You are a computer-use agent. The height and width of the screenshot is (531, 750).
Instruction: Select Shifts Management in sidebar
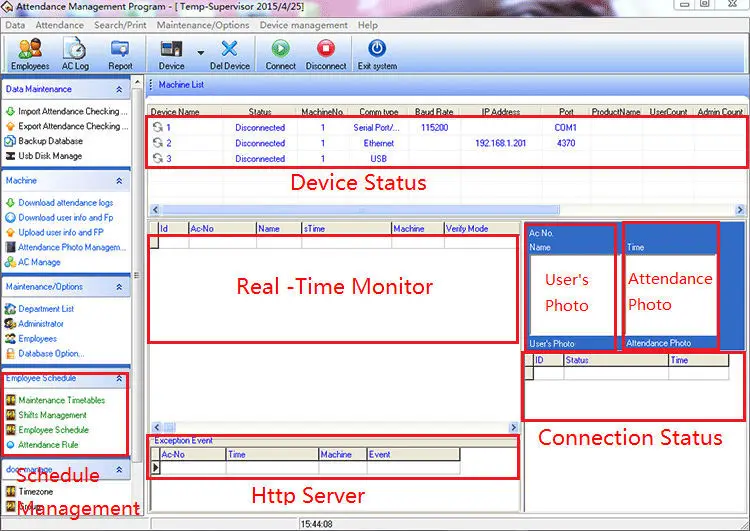(52, 415)
